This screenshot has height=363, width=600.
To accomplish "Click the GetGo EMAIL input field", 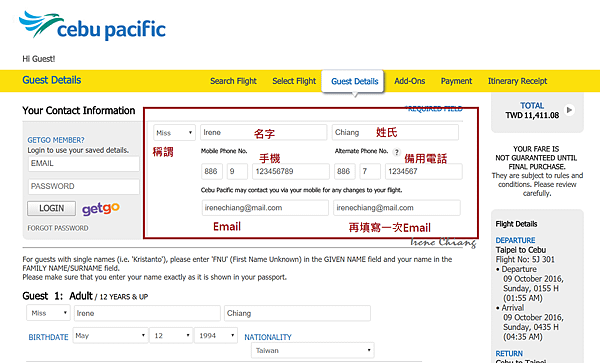I will point(84,164).
